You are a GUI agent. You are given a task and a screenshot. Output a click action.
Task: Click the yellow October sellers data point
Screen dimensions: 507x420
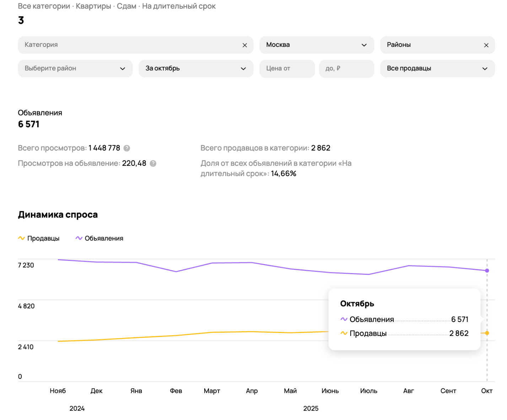(x=487, y=333)
